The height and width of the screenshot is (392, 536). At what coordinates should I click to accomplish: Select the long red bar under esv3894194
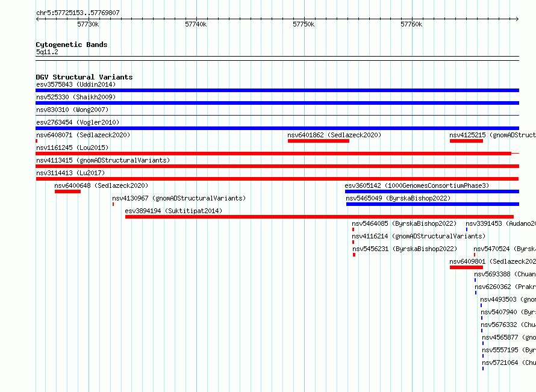click(x=319, y=217)
